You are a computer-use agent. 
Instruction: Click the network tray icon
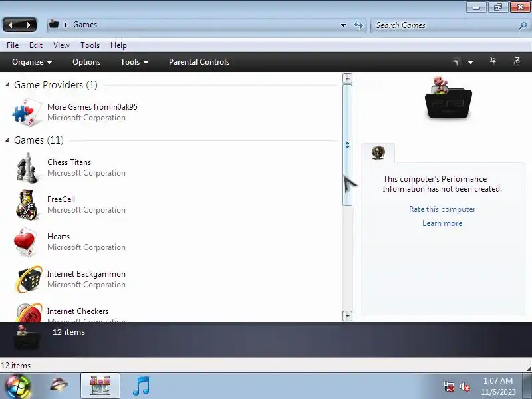[x=449, y=386]
